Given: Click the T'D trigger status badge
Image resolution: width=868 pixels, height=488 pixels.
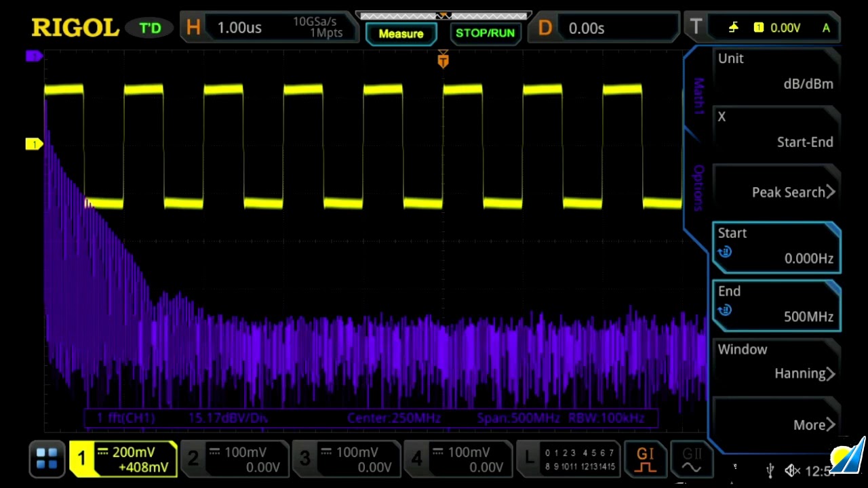Looking at the screenshot, I should click(x=150, y=28).
